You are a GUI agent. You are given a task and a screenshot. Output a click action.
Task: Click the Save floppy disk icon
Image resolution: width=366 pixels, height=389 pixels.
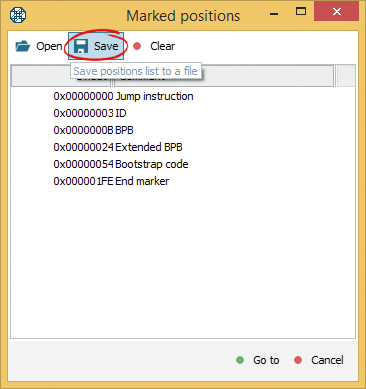point(81,46)
